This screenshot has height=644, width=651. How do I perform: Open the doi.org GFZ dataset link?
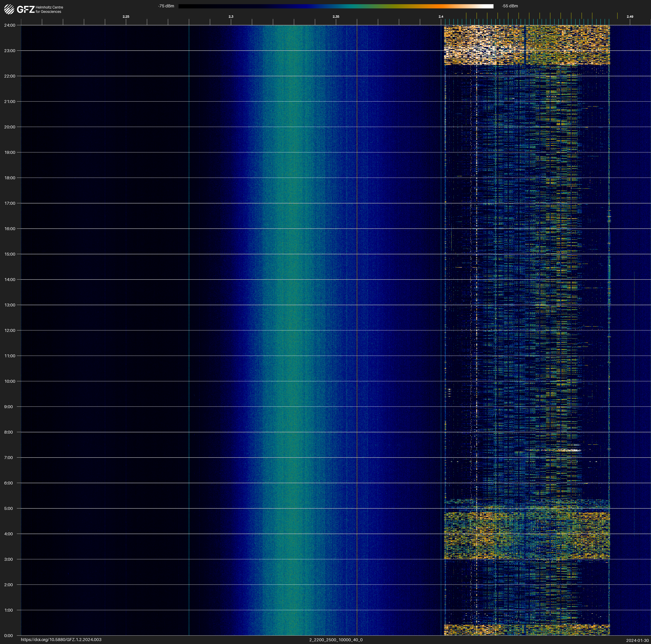(61, 640)
